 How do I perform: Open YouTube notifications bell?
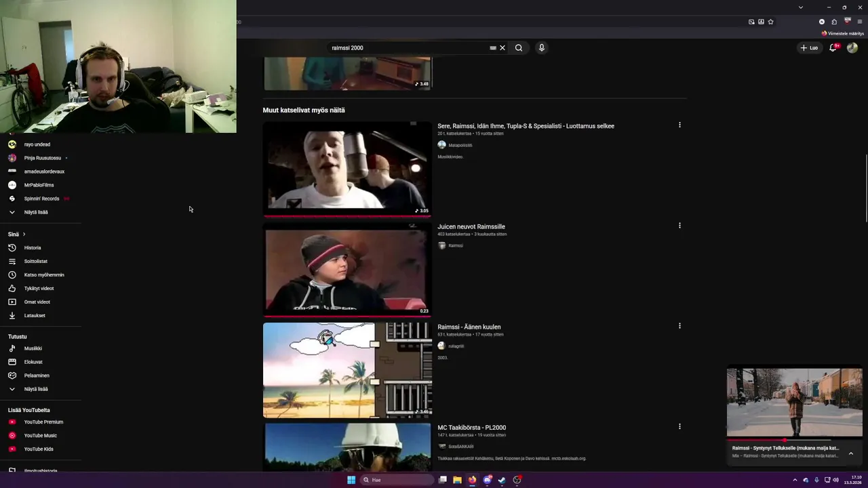pos(833,47)
